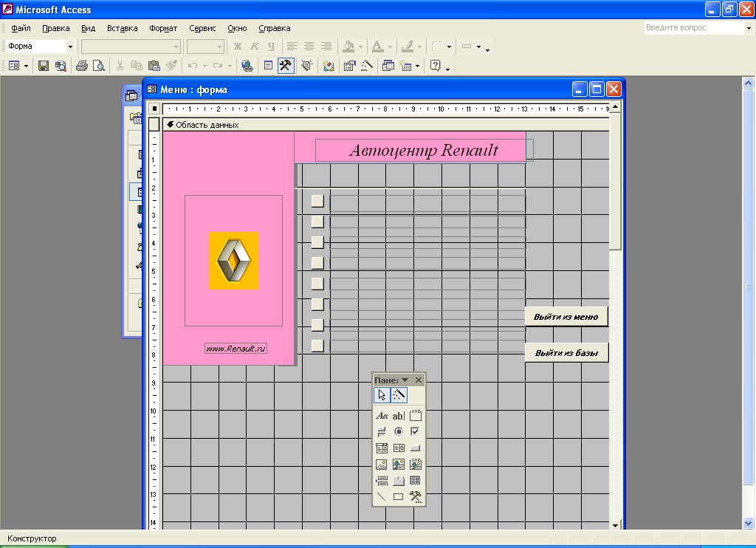The height and width of the screenshot is (548, 756).
Task: Open the Properties sheet icon
Action: [x=349, y=66]
